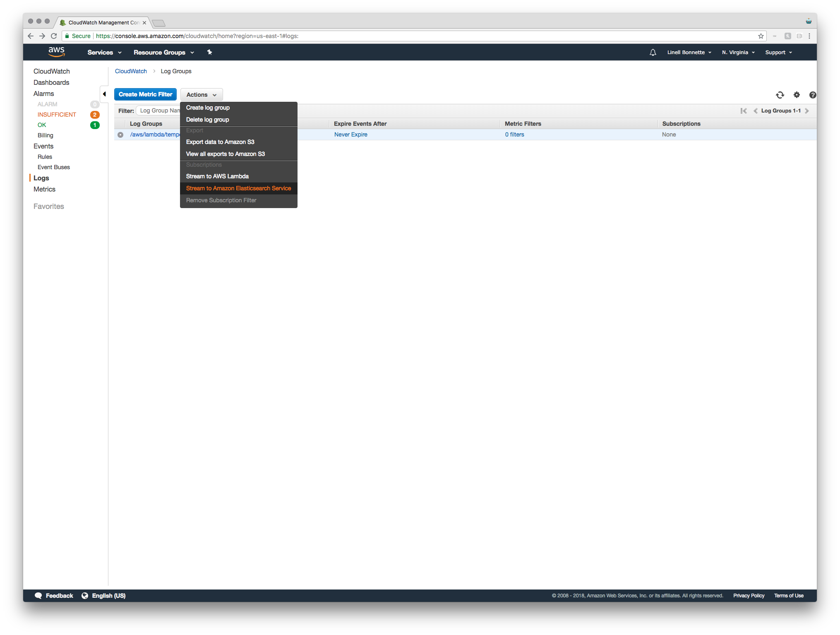
Task: Open Event Buses under Events
Action: [54, 167]
